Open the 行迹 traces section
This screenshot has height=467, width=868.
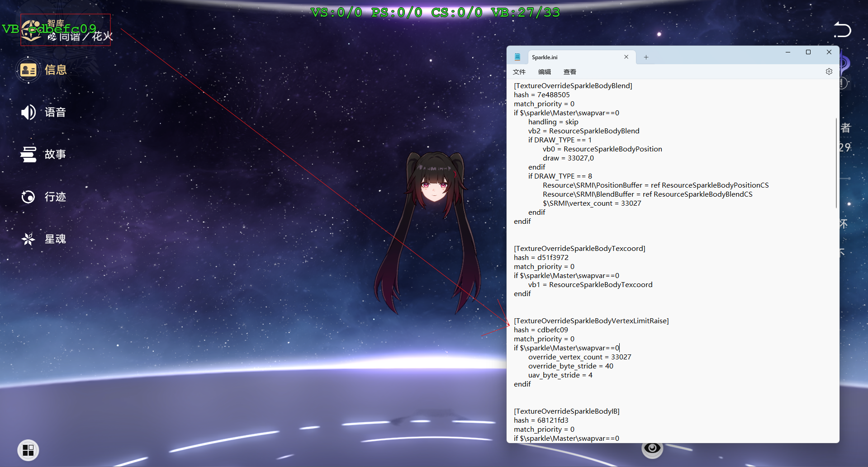(x=43, y=197)
